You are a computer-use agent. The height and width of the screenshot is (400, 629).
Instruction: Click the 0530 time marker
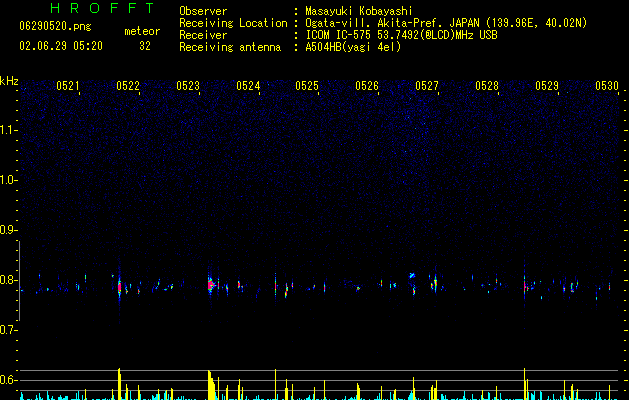(x=607, y=86)
